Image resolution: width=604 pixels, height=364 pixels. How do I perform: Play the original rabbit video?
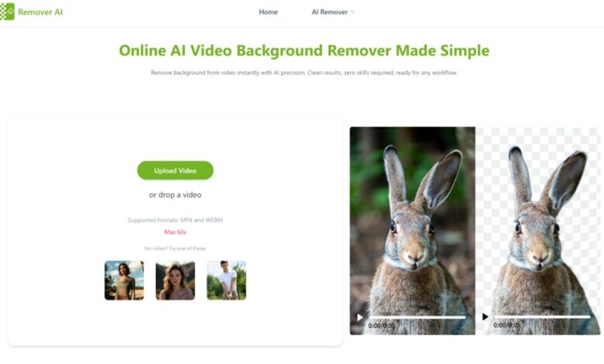(x=360, y=317)
